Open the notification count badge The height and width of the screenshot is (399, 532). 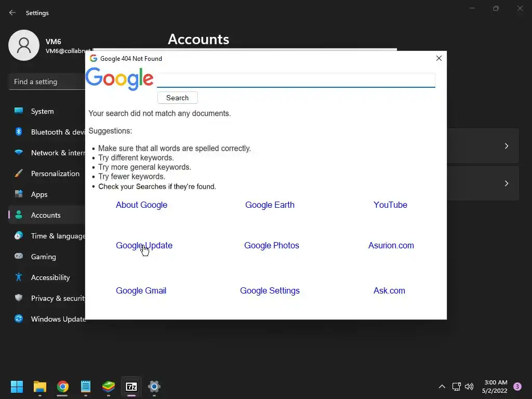pyautogui.click(x=517, y=387)
